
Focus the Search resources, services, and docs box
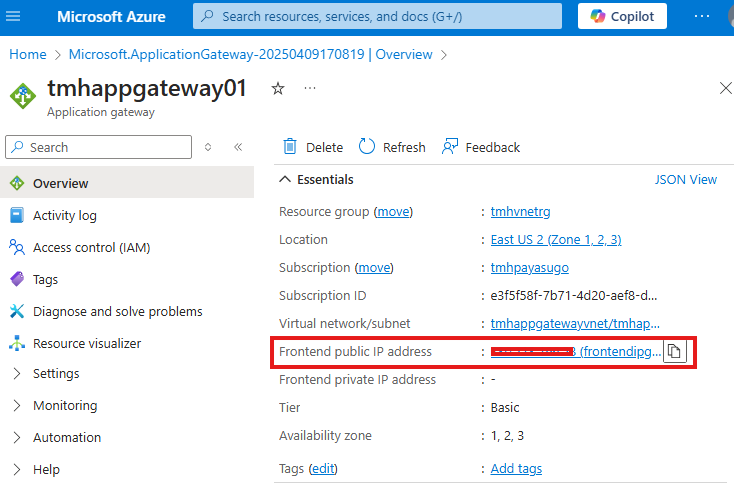377,16
